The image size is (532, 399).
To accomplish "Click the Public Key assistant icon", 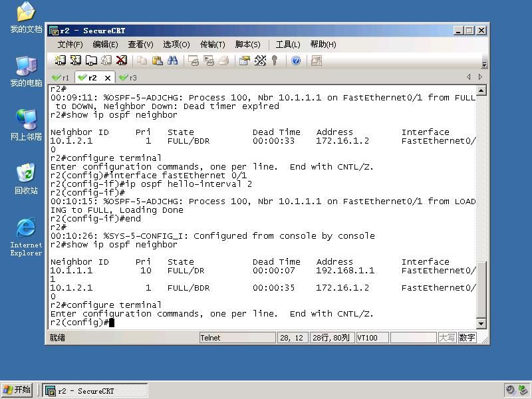I will point(275,61).
